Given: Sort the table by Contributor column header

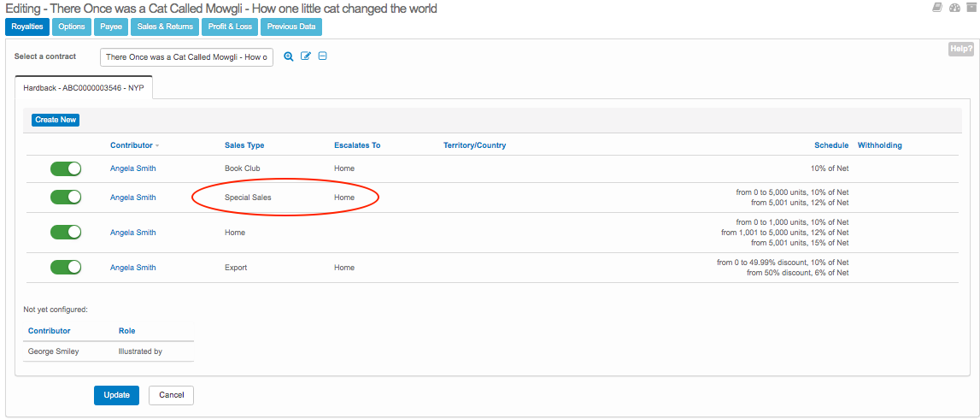Looking at the screenshot, I should coord(132,145).
